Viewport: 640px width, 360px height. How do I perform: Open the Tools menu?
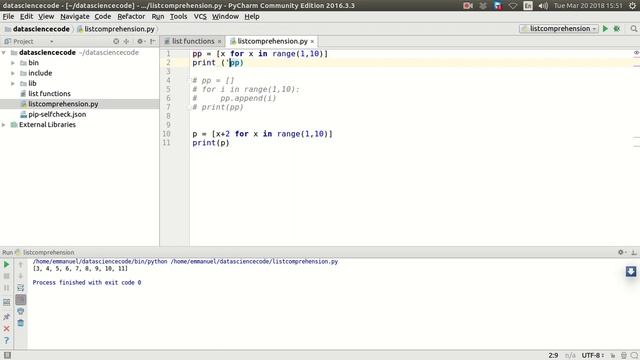click(x=178, y=16)
